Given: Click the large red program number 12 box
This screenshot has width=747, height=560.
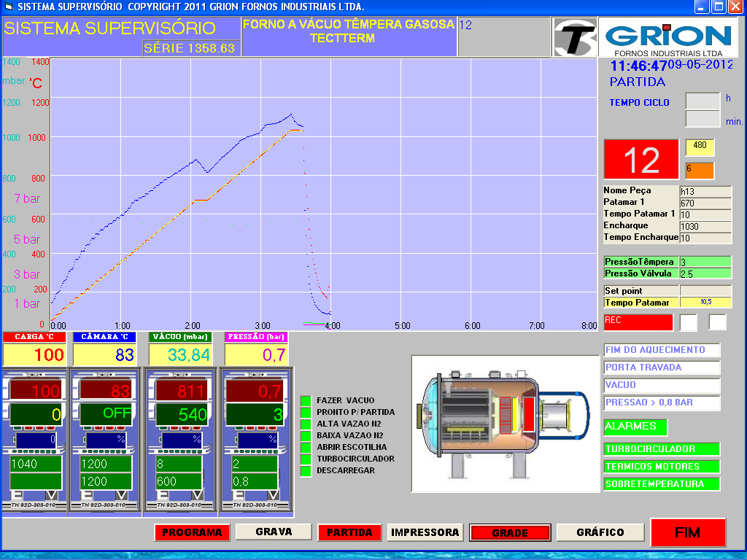Looking at the screenshot, I should pos(641,160).
